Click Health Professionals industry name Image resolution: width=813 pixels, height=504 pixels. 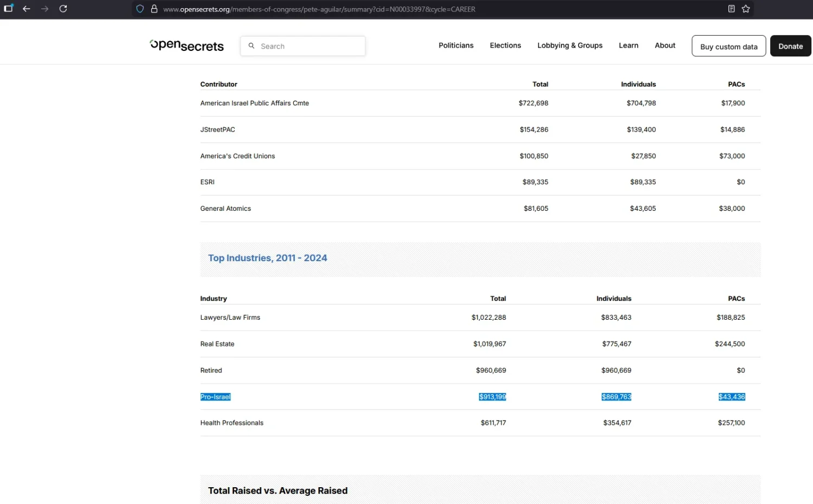coord(231,423)
